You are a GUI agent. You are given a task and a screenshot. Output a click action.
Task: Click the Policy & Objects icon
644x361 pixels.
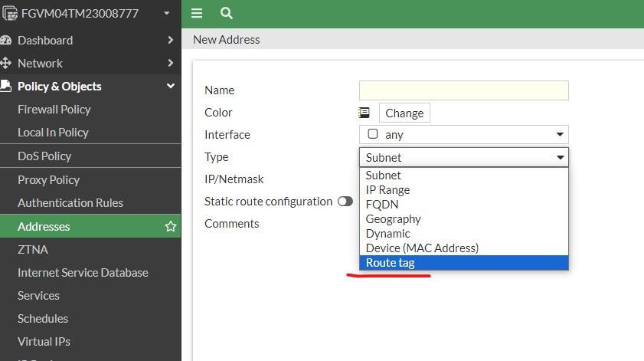coord(6,86)
